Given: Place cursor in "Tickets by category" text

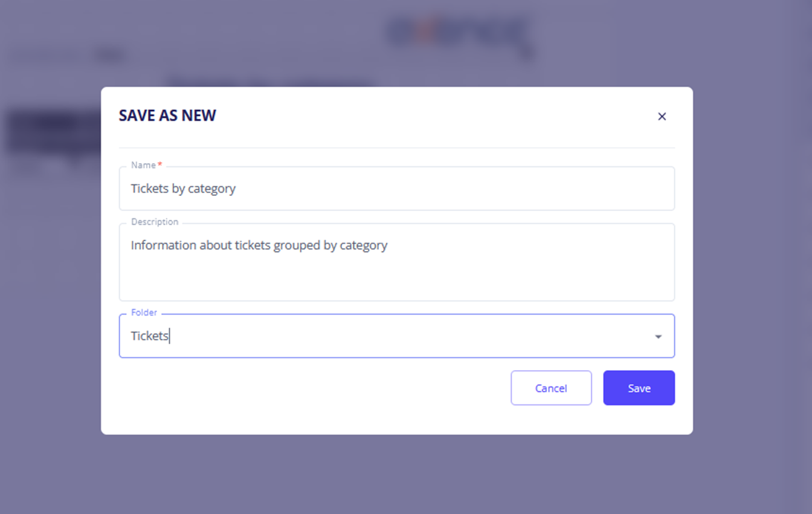Looking at the screenshot, I should [x=183, y=189].
